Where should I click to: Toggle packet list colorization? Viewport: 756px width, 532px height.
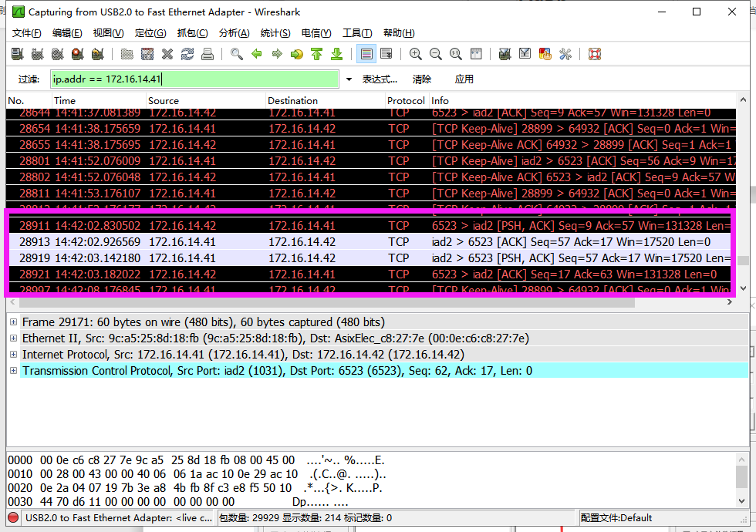366,54
